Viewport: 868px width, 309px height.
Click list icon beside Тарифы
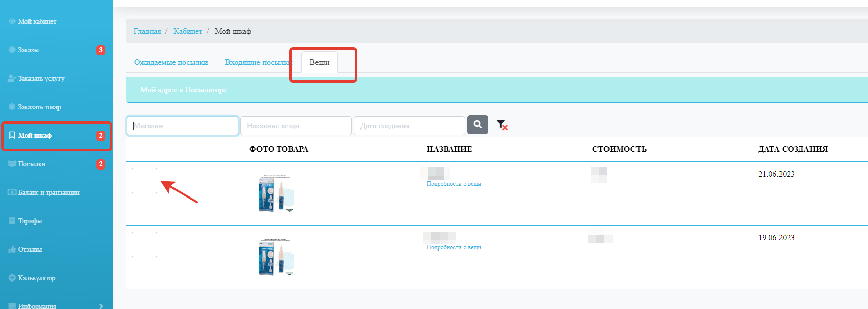tap(12, 221)
